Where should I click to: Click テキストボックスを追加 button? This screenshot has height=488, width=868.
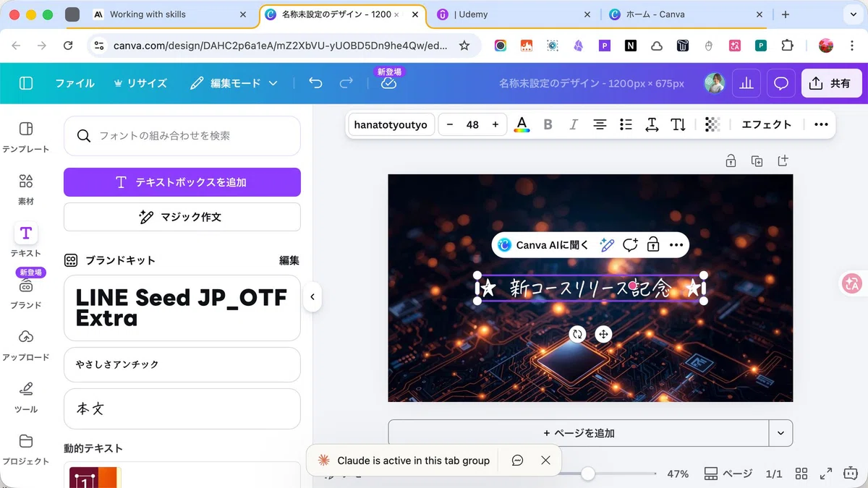point(182,182)
